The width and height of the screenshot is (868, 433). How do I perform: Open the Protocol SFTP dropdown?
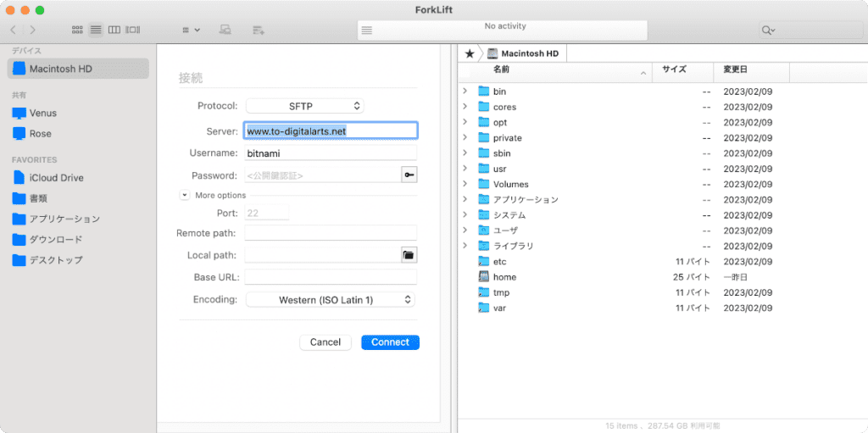coord(304,105)
